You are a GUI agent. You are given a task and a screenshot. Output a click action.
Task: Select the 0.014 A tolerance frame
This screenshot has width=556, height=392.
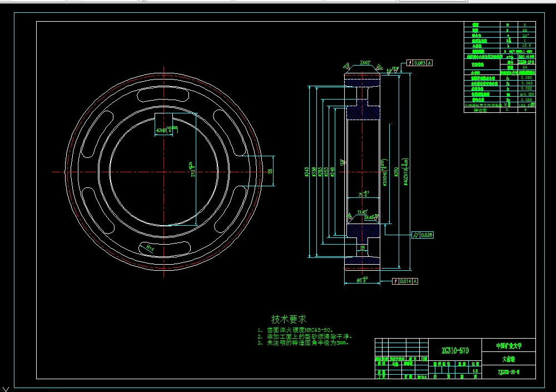(x=405, y=281)
